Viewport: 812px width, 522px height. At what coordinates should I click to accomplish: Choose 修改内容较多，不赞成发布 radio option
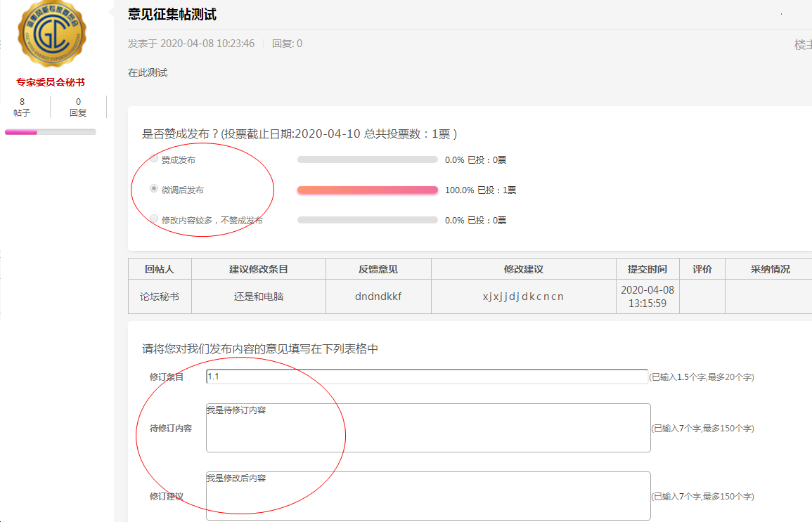pos(154,219)
